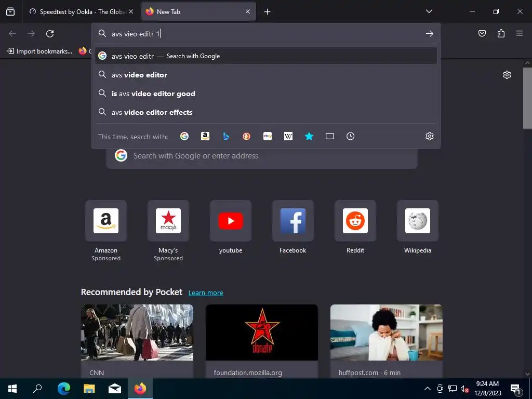Screen dimensions: 532x399
Task: Search this time with DuckDuckGo icon
Action: pyautogui.click(x=247, y=136)
